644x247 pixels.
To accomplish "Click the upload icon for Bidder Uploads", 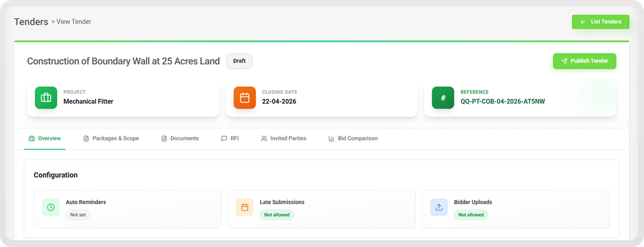I will point(439,207).
